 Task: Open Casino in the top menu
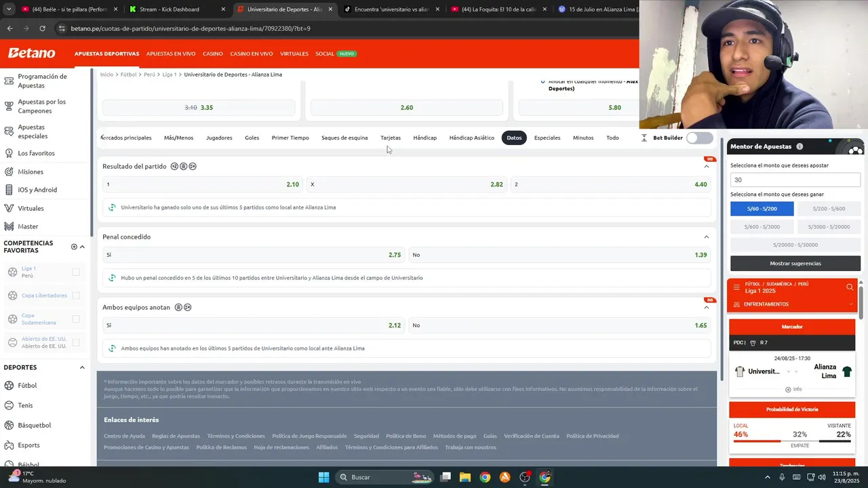(x=213, y=54)
